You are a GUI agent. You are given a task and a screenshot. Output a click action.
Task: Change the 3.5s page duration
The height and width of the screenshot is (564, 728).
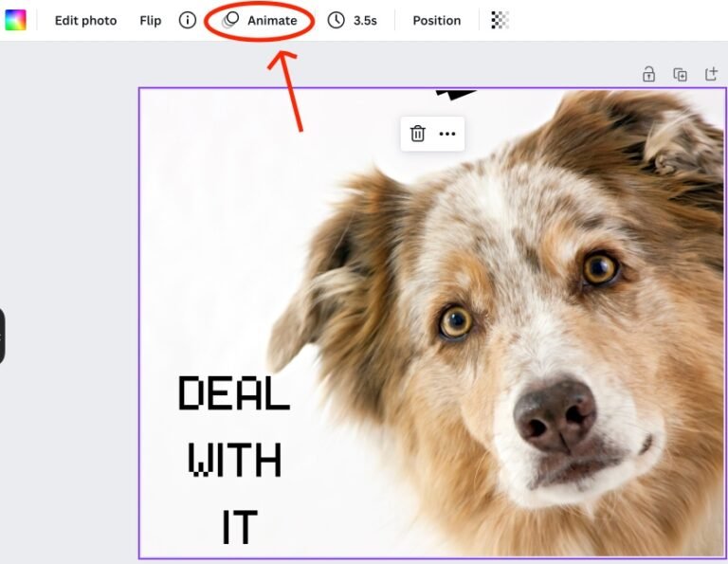tap(365, 21)
